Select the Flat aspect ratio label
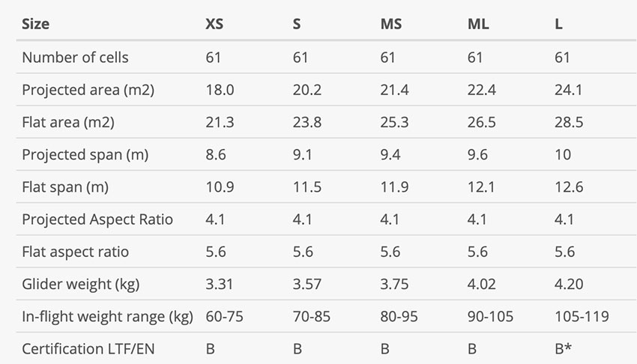Screen dimensions: 637x364 point(76,252)
